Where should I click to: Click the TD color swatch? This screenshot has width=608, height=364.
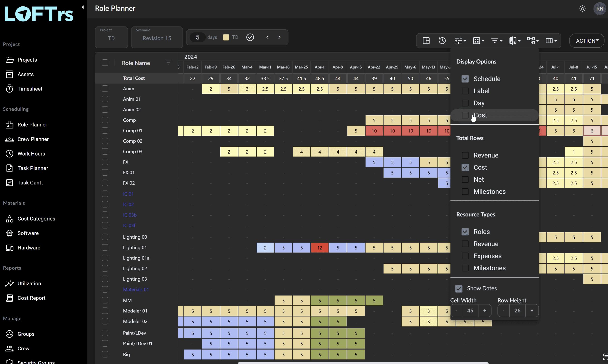226,37
